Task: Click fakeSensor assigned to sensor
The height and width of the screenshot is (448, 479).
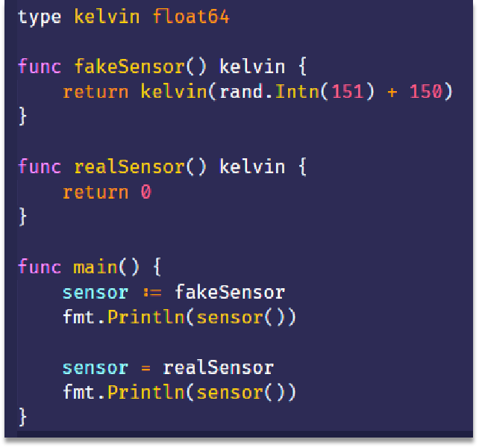Action: (x=230, y=292)
